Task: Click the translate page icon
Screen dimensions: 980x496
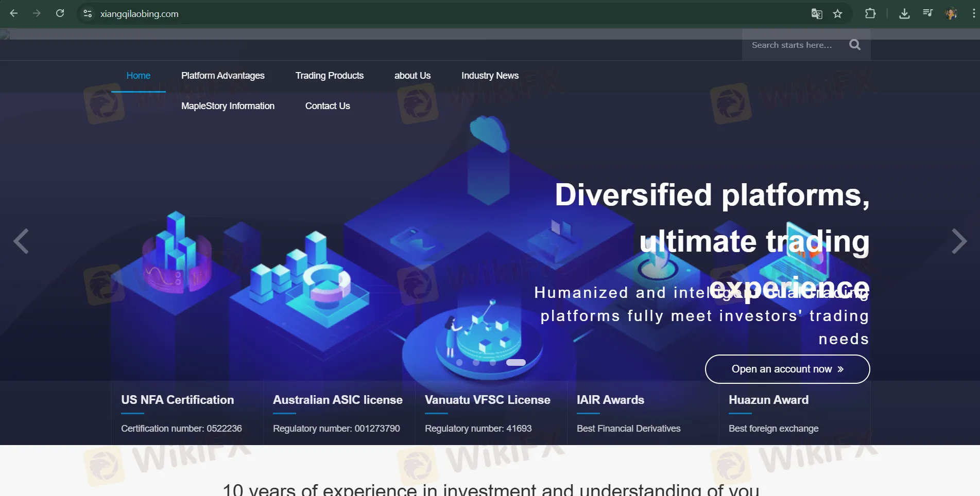Action: tap(817, 14)
